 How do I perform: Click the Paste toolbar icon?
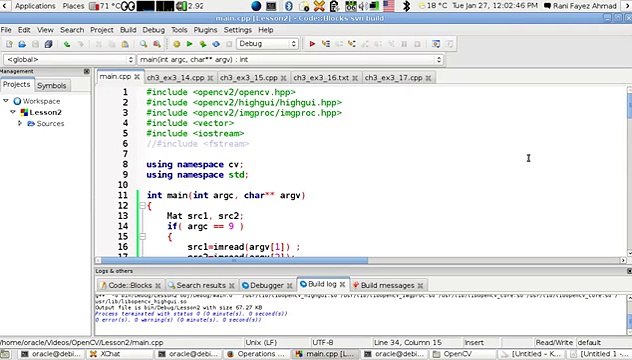(x=125, y=44)
